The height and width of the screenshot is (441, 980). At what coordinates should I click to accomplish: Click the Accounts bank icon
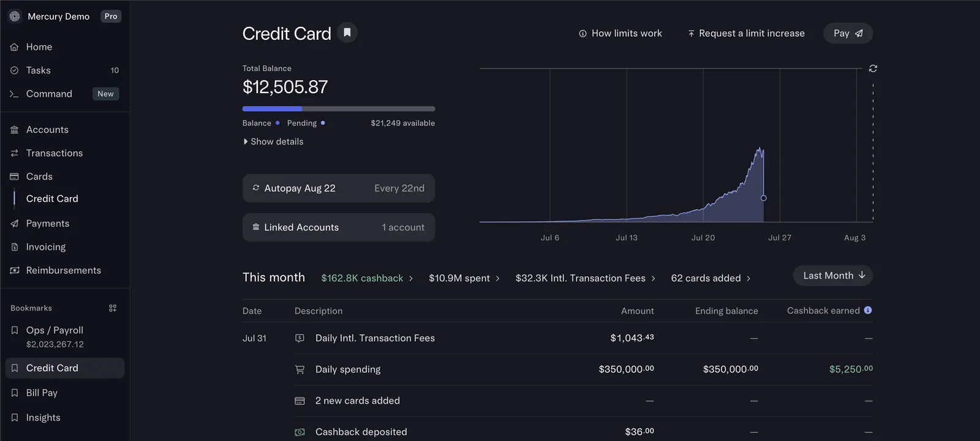pos(15,130)
